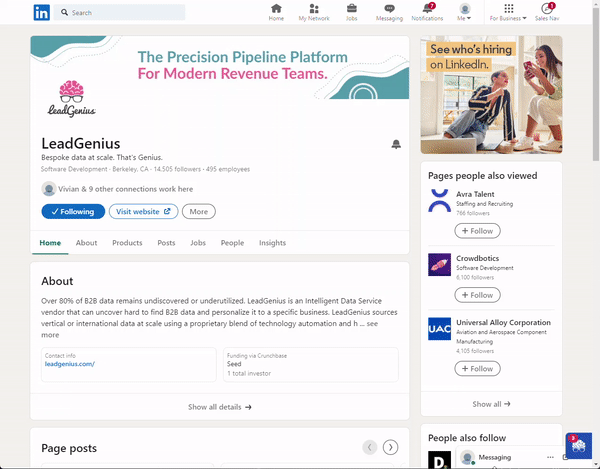Follow Universal Alloy Corporation

[x=477, y=369]
